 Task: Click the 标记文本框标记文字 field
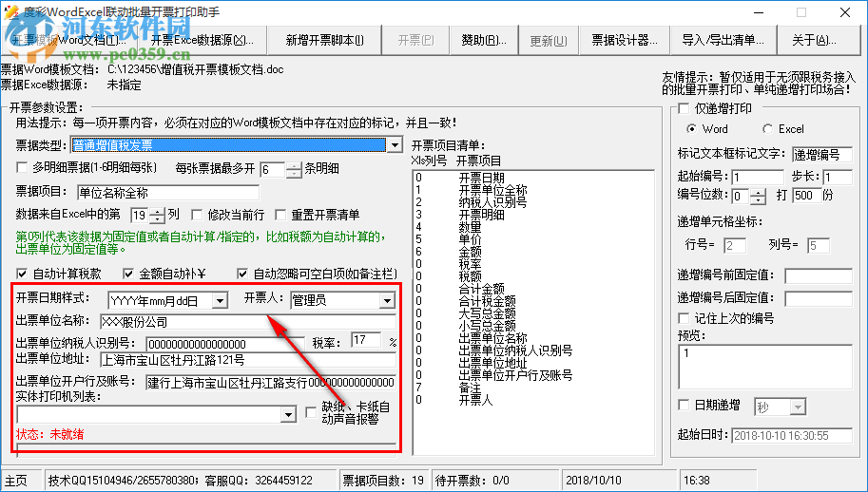coord(822,154)
